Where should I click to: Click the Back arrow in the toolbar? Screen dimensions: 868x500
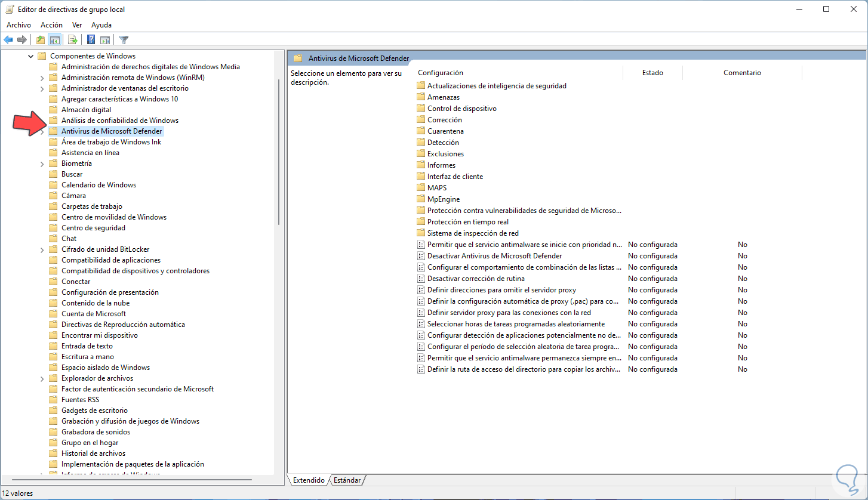click(x=8, y=40)
